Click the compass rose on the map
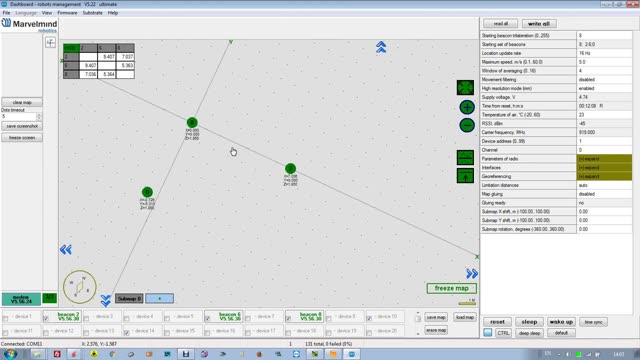 [x=80, y=287]
